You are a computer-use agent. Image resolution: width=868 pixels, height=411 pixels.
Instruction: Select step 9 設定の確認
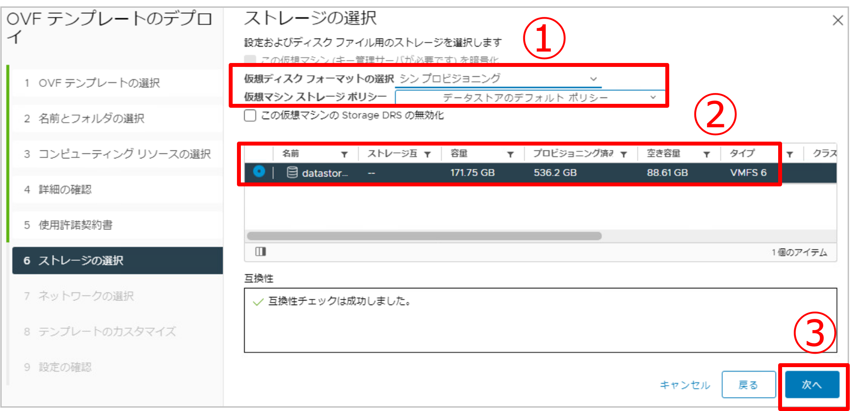117,367
